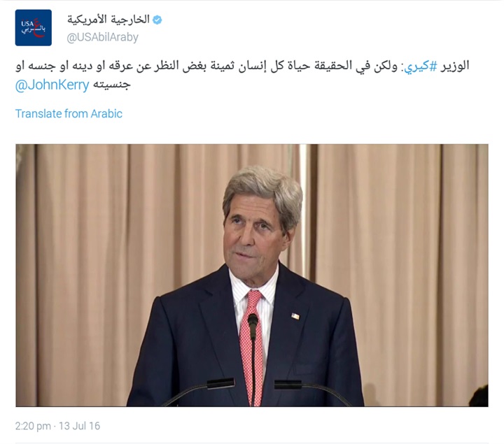The image size is (504, 444).
Task: Open the USA bil Araby profile avatar
Action: pos(34,27)
